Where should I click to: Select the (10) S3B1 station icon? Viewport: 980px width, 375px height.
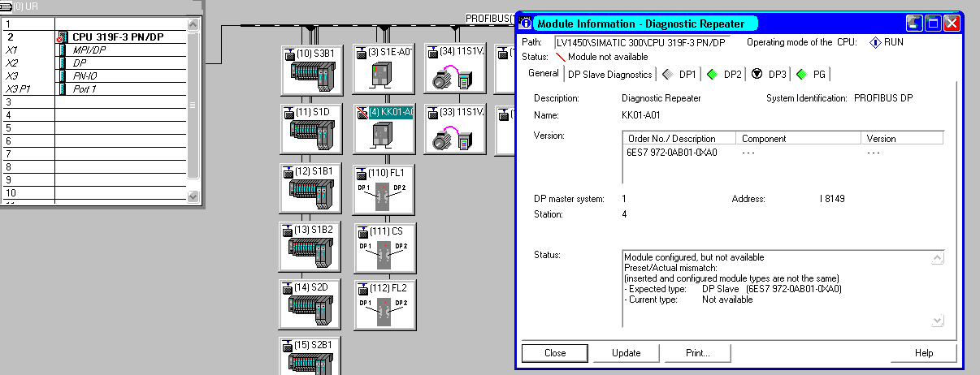pyautogui.click(x=312, y=71)
